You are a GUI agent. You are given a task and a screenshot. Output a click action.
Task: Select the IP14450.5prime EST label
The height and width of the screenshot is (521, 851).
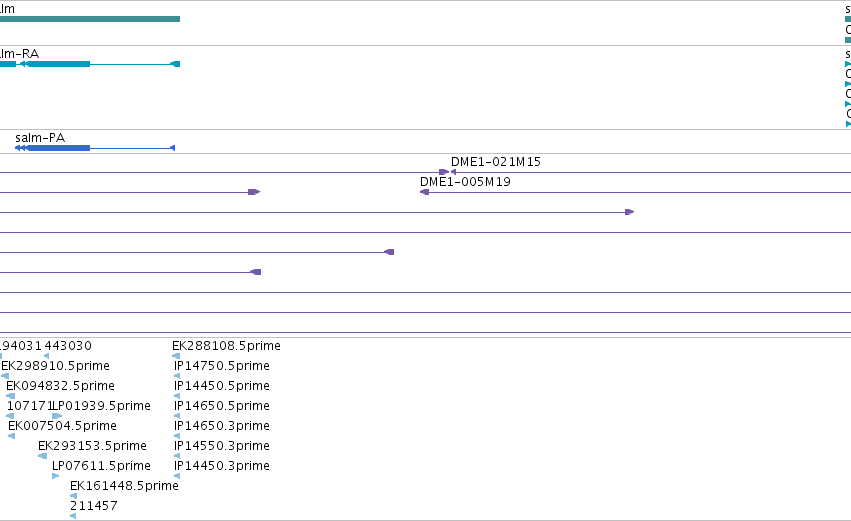[x=221, y=386]
